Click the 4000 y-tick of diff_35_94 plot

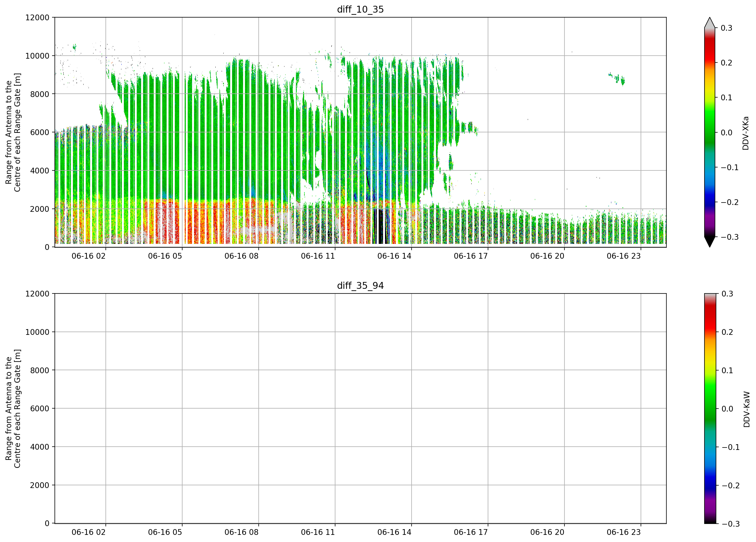(40, 447)
